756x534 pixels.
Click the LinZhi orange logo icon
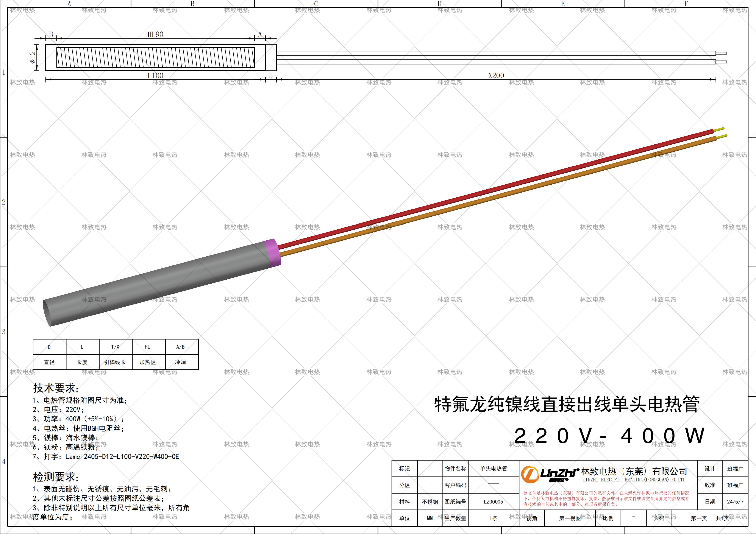click(530, 475)
